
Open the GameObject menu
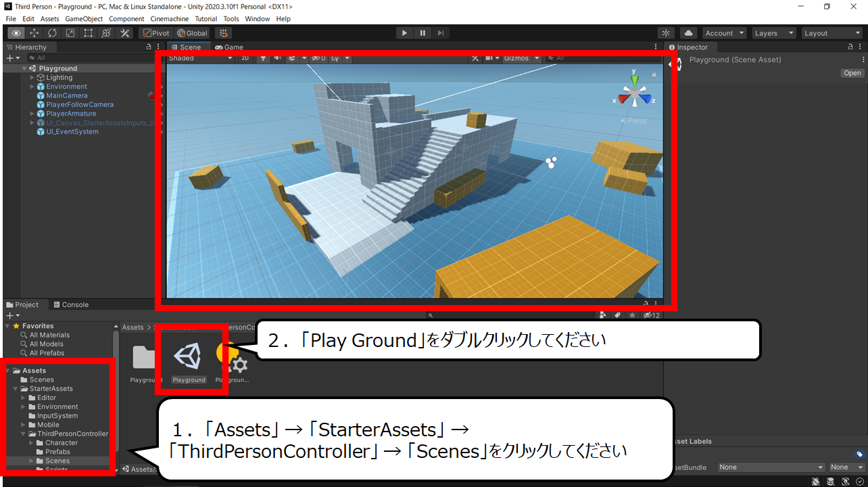coord(84,19)
